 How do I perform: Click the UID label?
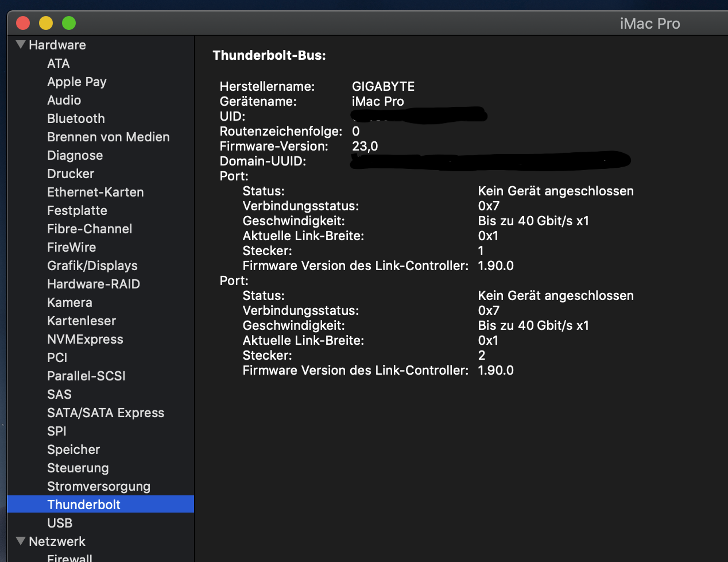232,116
